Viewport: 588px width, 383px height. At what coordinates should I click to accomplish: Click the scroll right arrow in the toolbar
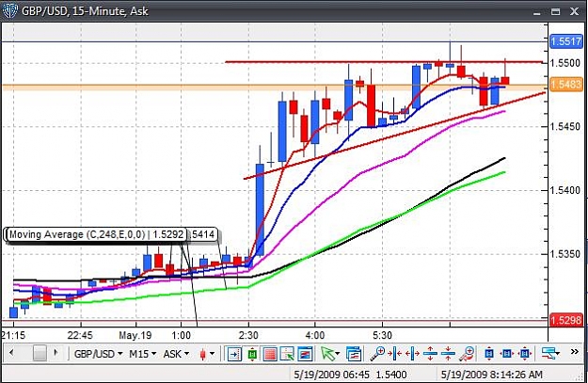[56, 353]
